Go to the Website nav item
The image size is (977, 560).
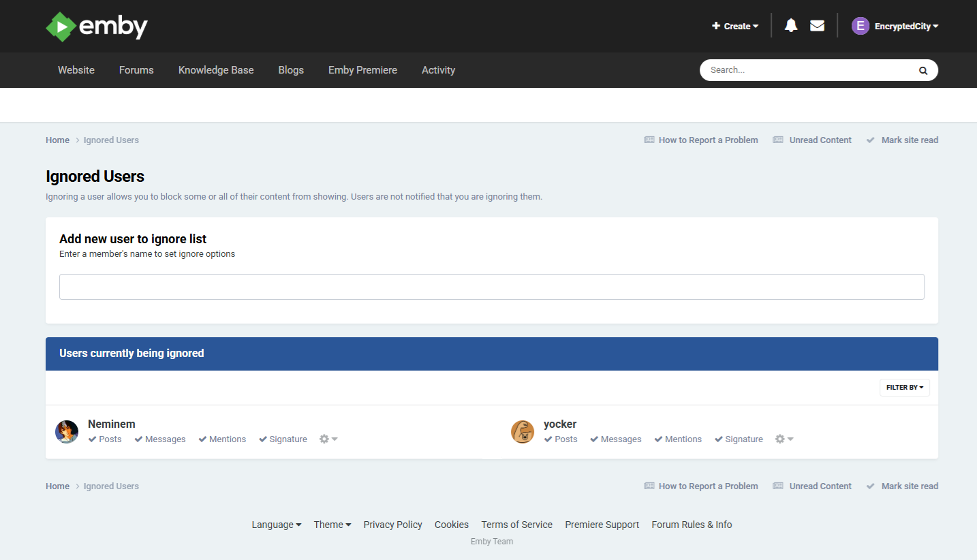point(76,70)
